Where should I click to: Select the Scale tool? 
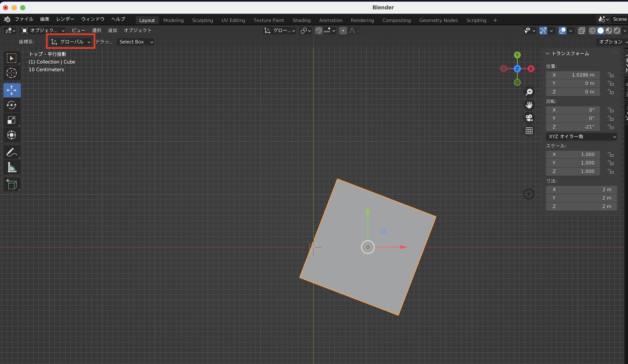(12, 120)
